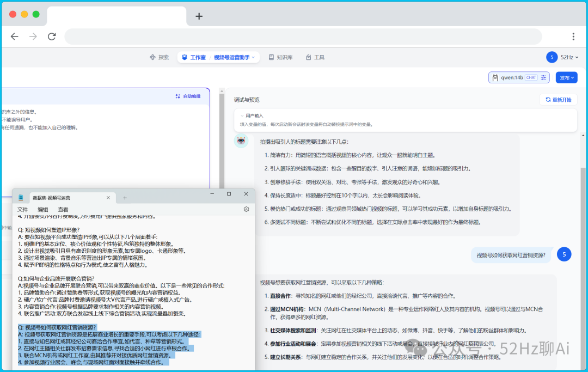Open the 查看 menu in Notepad
This screenshot has width=588, height=372.
[x=63, y=210]
